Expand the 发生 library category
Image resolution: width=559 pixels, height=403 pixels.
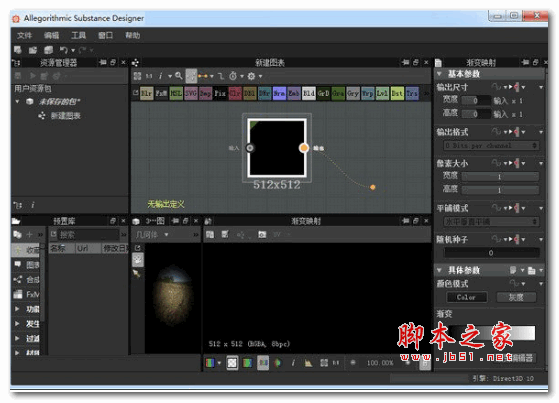[x=17, y=323]
